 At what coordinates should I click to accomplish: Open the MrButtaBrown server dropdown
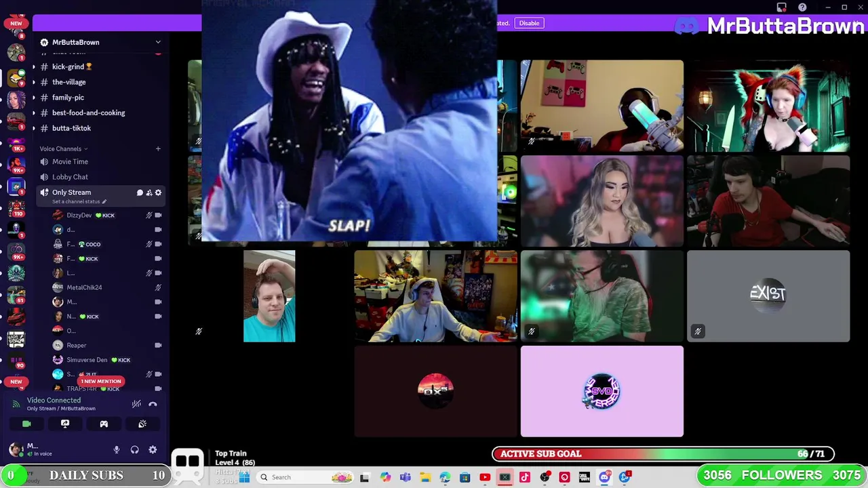pos(100,42)
